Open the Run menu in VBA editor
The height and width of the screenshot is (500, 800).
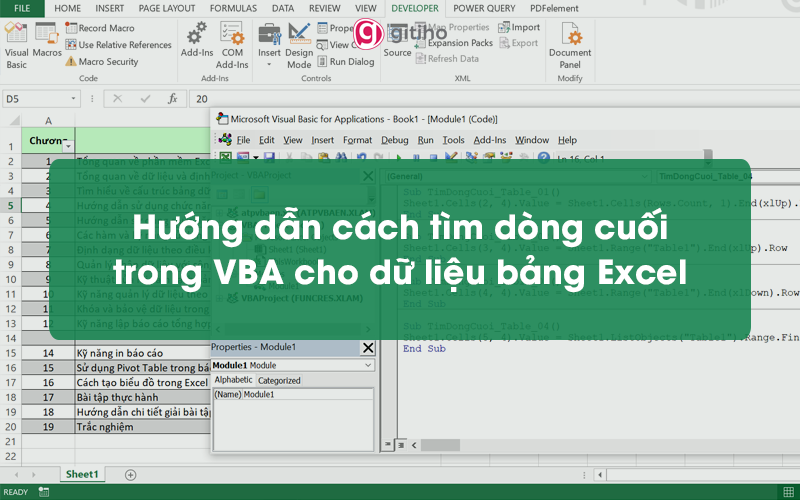coord(426,140)
